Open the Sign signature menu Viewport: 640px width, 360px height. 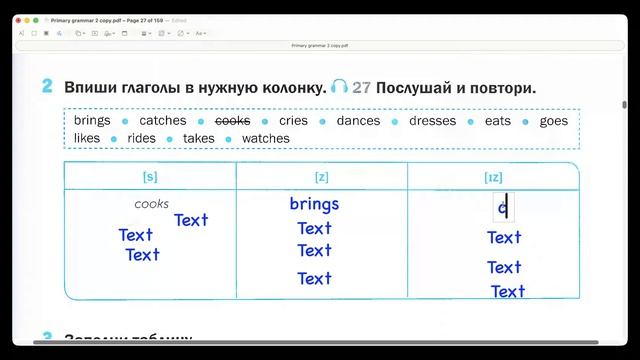click(109, 33)
